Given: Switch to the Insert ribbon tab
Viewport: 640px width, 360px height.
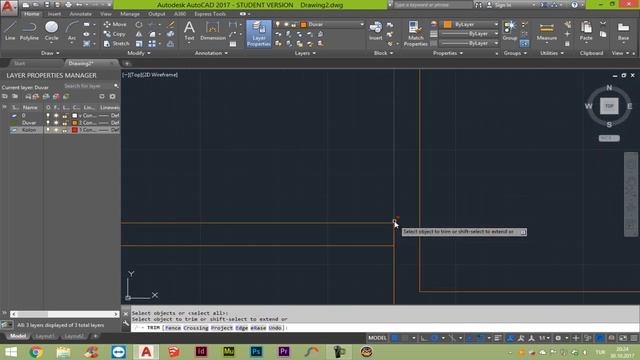Looking at the screenshot, I should (x=54, y=14).
